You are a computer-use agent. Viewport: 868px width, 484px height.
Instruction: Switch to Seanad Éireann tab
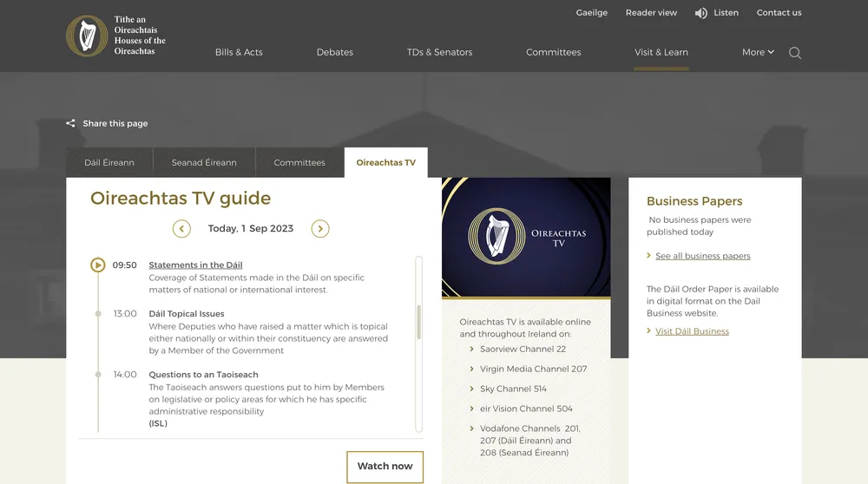[204, 162]
